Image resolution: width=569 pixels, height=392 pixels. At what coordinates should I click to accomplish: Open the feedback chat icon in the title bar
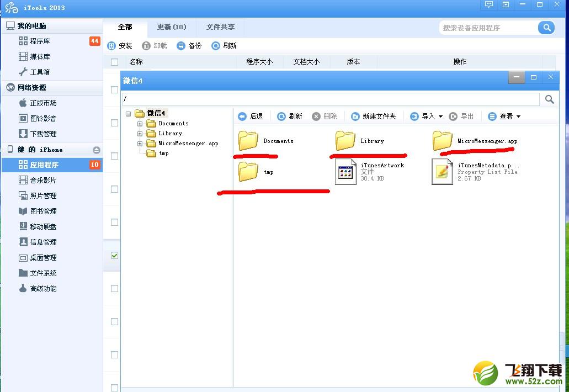489,5
